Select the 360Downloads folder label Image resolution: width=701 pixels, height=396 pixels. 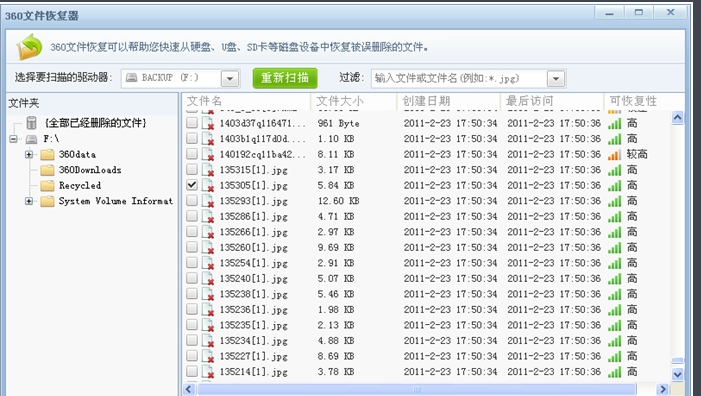pos(90,170)
